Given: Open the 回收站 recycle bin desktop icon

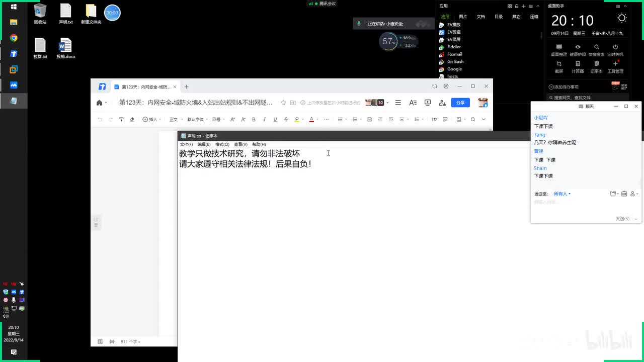Looking at the screenshot, I should coord(40,14).
